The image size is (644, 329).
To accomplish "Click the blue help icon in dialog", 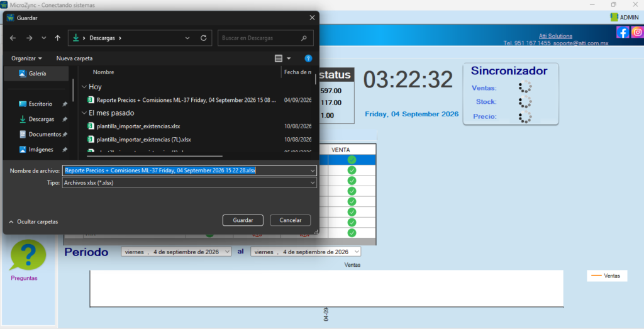I will (x=308, y=59).
